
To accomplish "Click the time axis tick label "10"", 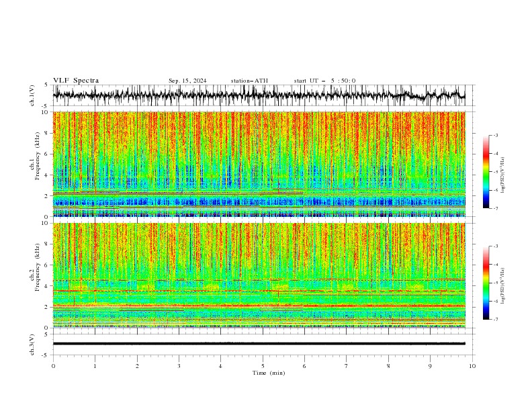I will click(472, 366).
